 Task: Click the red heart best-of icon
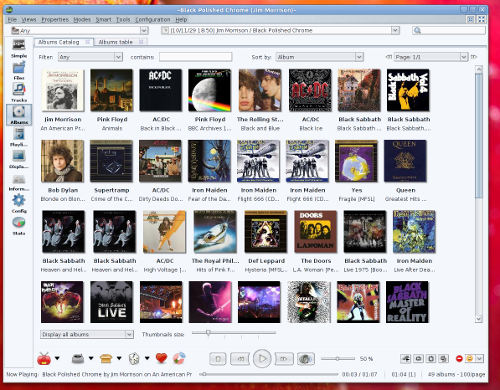(161, 358)
